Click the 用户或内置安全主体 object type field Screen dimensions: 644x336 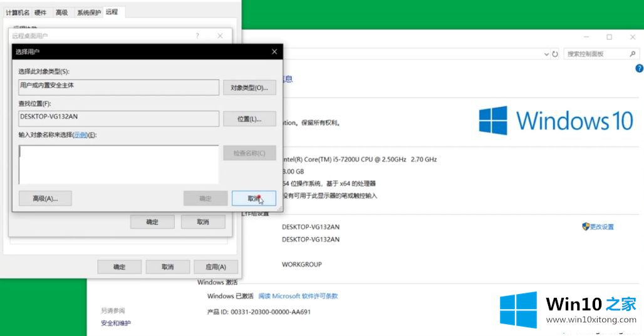(118, 88)
